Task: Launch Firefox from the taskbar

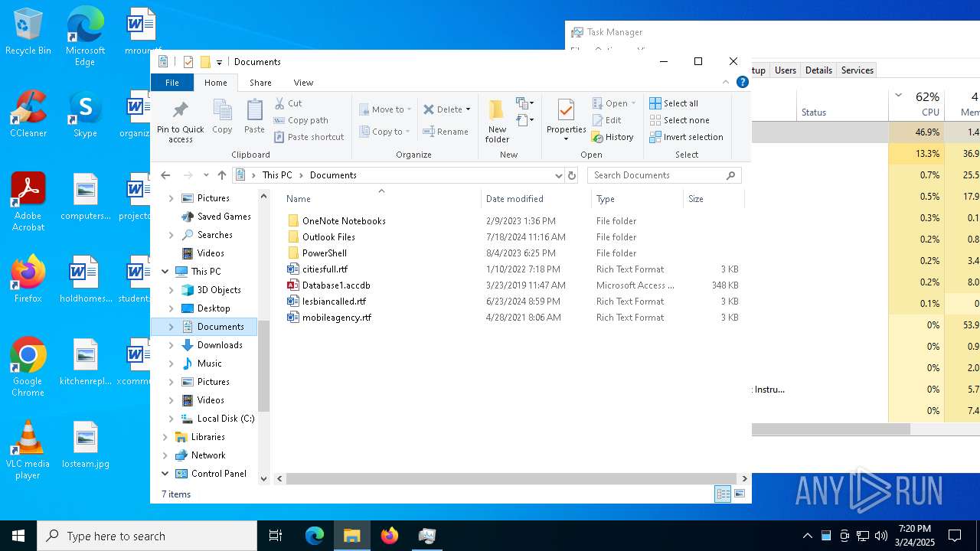Action: pos(390,536)
